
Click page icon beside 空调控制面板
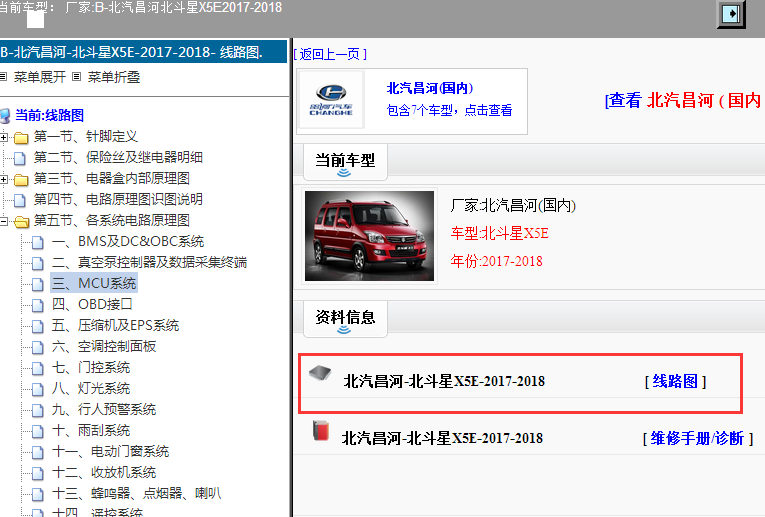pyautogui.click(x=38, y=347)
